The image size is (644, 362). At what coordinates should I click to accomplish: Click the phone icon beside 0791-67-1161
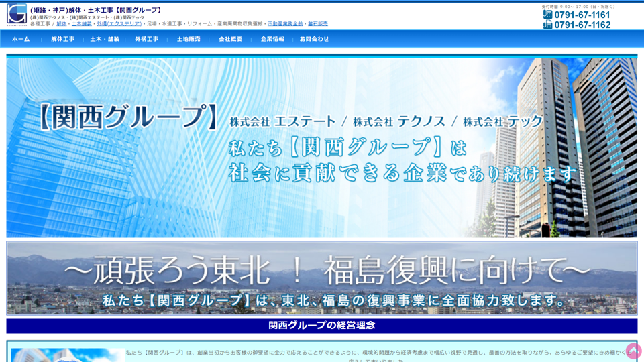547,15
